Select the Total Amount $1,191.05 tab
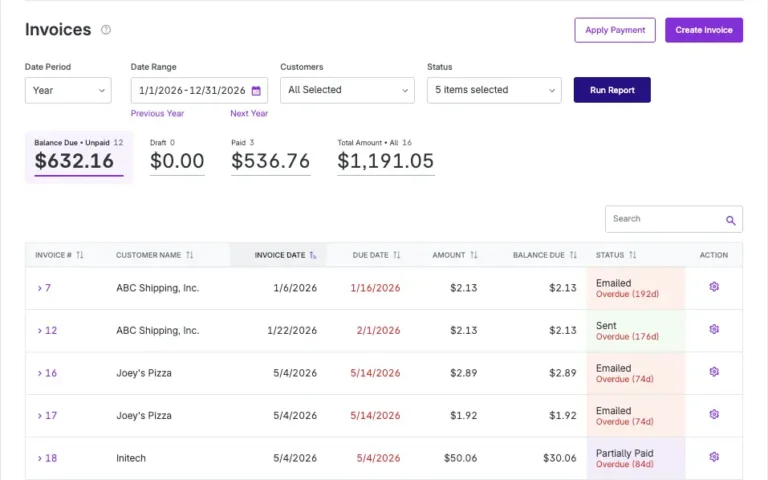 385,157
